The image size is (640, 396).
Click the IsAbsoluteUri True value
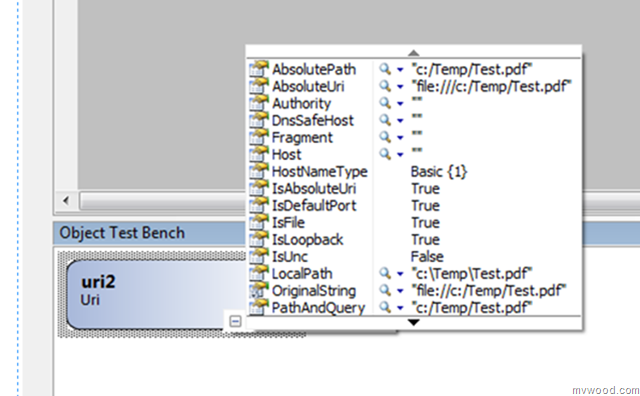[x=425, y=189]
